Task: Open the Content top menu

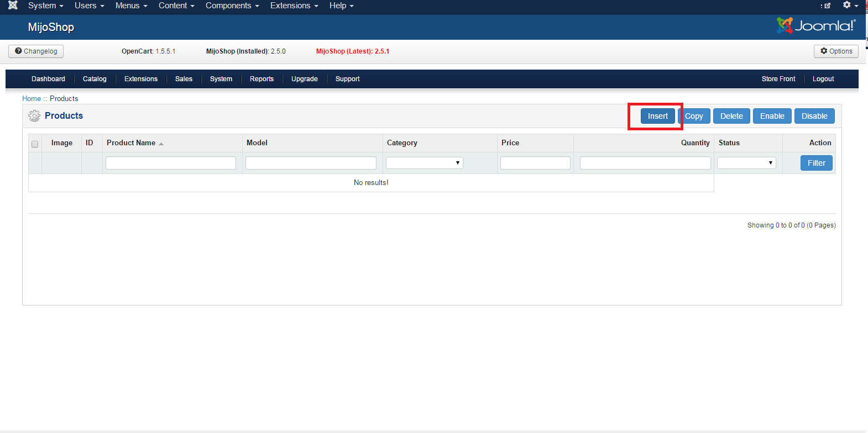Action: coord(176,6)
